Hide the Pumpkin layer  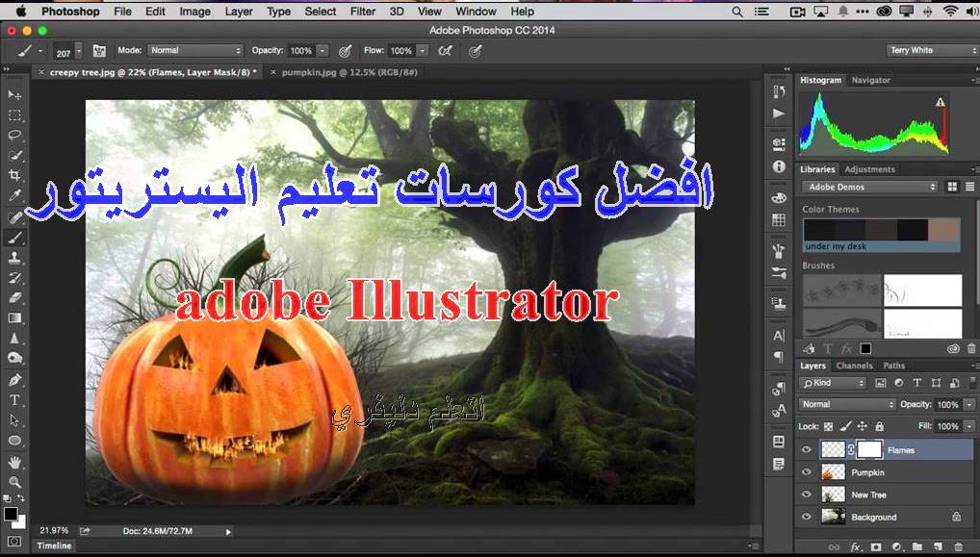pos(807,472)
